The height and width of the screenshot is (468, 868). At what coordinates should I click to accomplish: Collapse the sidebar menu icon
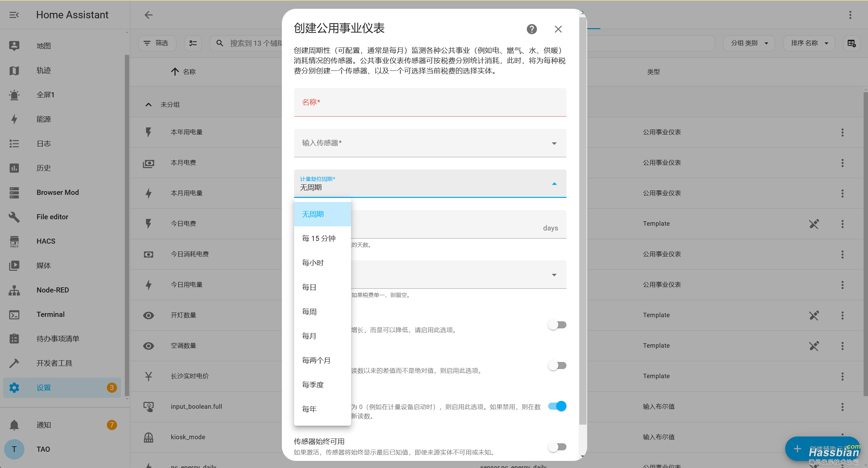(14, 15)
